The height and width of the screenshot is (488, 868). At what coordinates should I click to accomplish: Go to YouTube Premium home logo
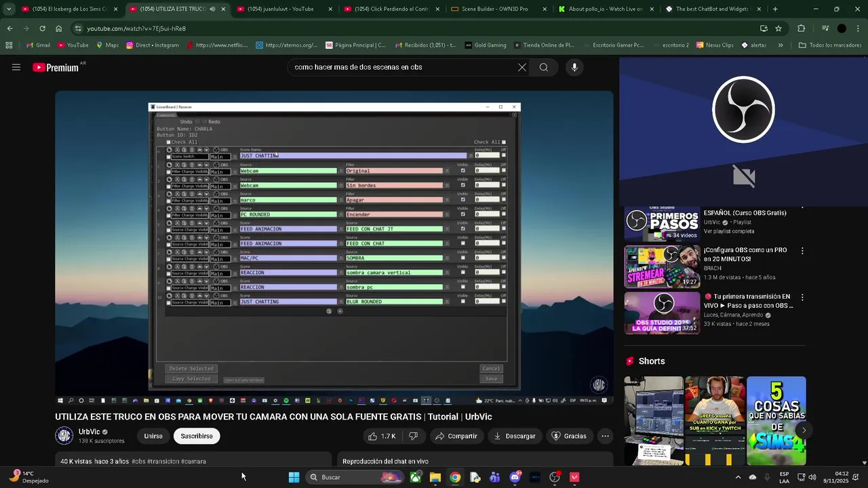click(55, 67)
